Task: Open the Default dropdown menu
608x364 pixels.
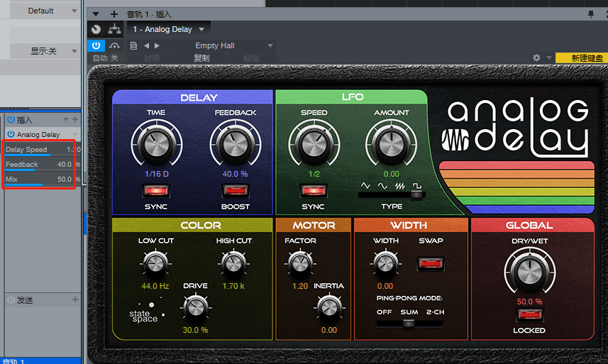Action: [44, 11]
